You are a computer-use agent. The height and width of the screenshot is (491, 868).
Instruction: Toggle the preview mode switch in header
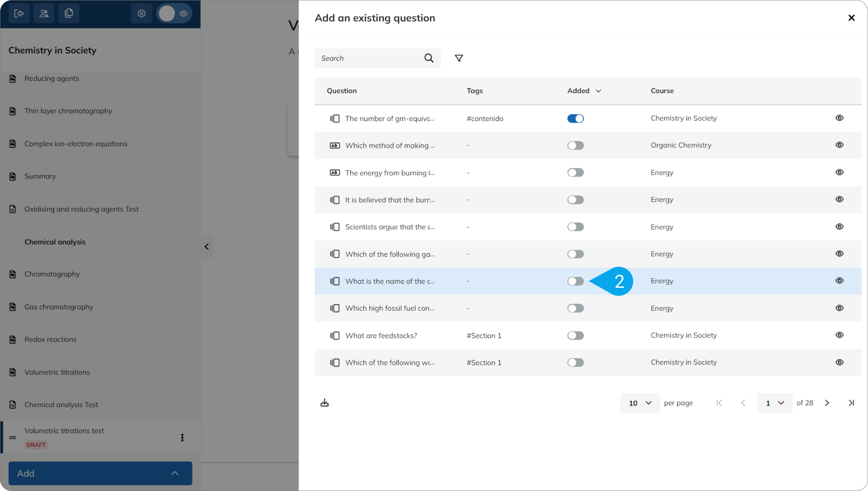coord(174,14)
